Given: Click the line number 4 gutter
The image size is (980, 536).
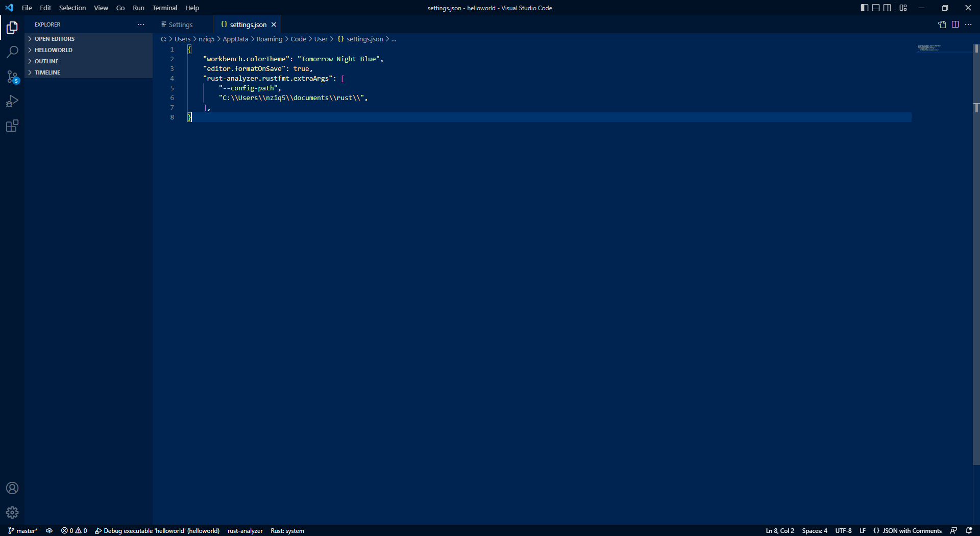Looking at the screenshot, I should coord(172,79).
